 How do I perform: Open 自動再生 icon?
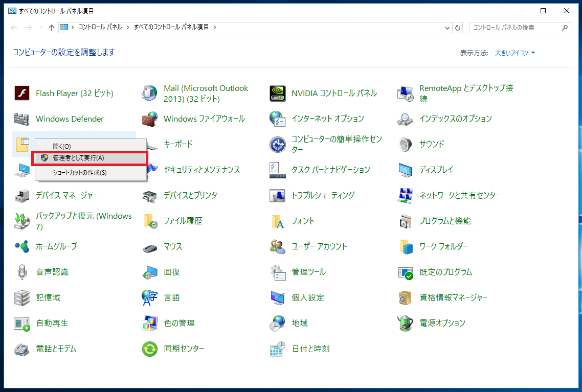22,323
